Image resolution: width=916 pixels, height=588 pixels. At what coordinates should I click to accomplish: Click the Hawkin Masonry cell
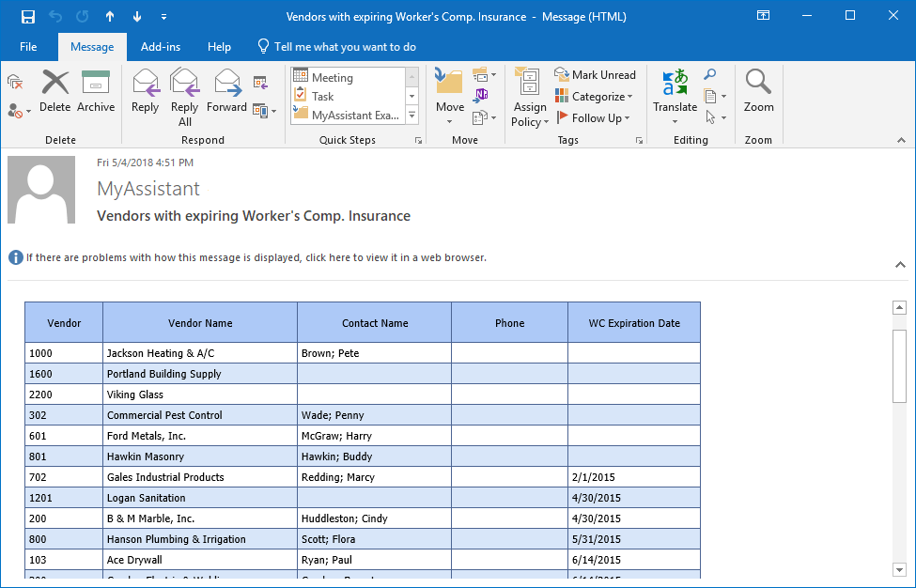(x=200, y=456)
